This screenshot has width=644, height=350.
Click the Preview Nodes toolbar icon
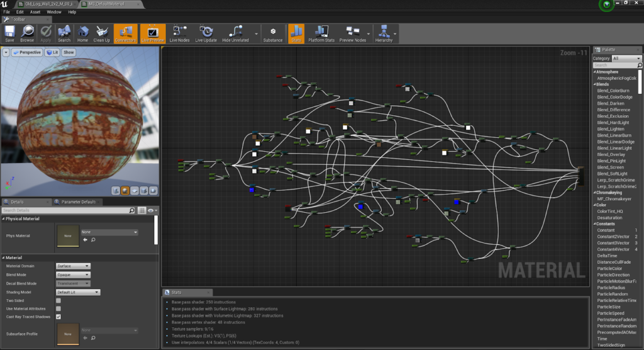(352, 34)
